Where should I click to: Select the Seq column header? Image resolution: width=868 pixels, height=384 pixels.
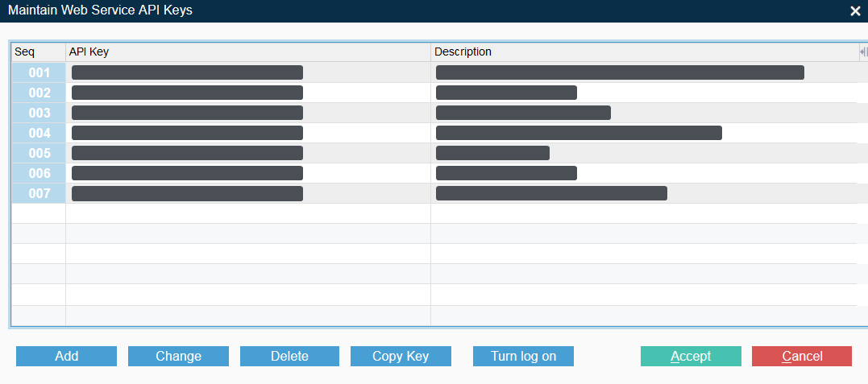38,52
